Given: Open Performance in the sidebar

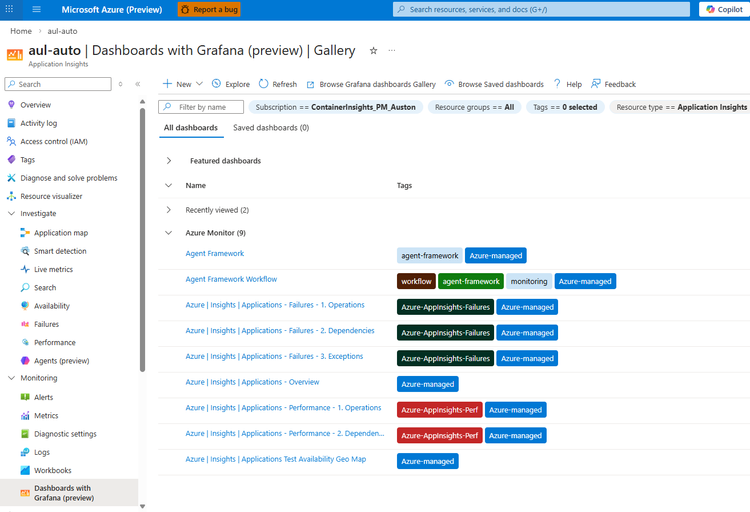Looking at the screenshot, I should pyautogui.click(x=55, y=343).
